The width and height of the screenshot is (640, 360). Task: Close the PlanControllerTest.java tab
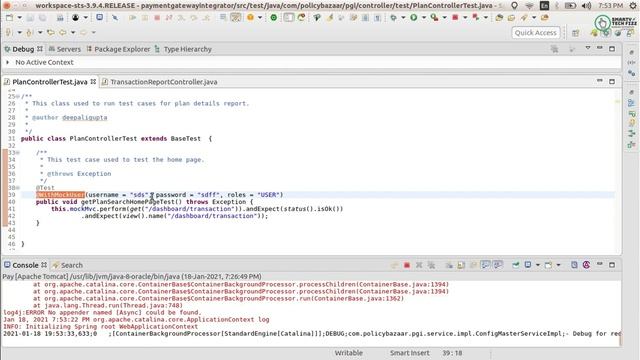coord(93,82)
